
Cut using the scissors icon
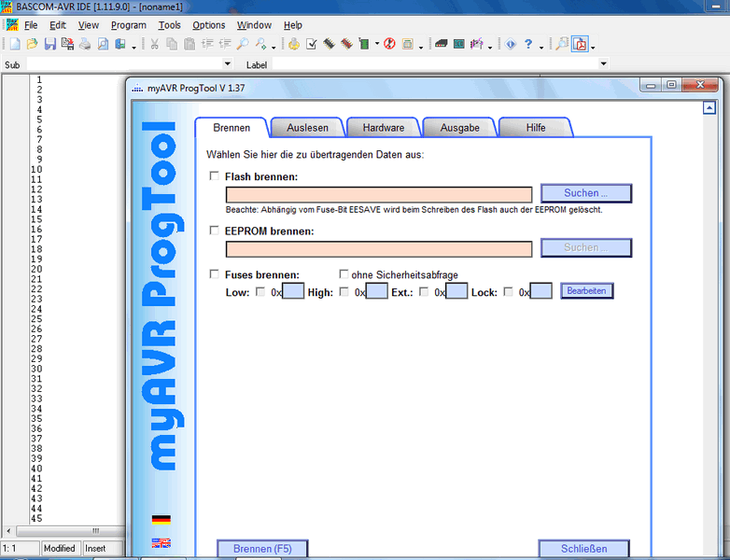click(x=155, y=44)
